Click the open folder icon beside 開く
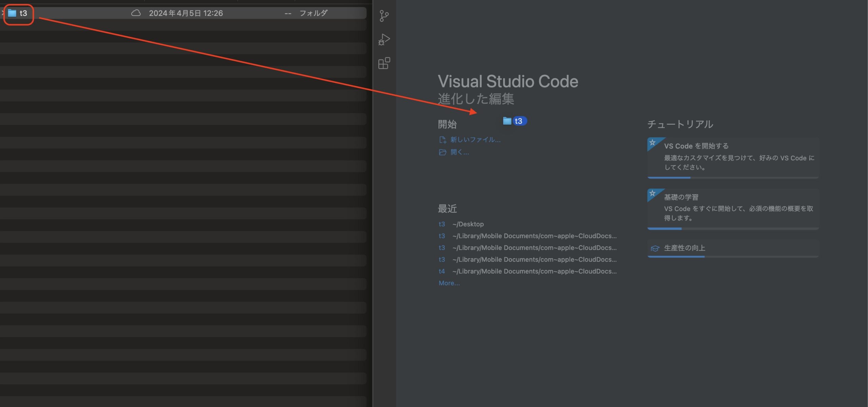This screenshot has width=868, height=407. click(x=442, y=152)
